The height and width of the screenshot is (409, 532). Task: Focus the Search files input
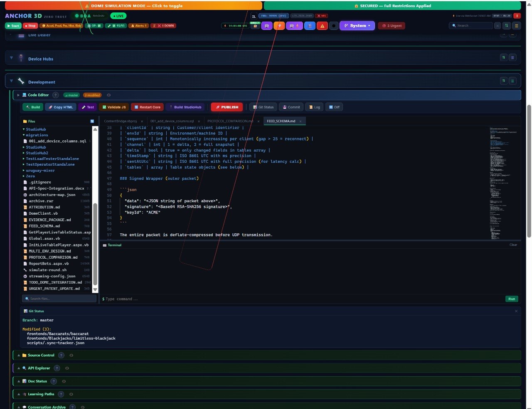59,299
